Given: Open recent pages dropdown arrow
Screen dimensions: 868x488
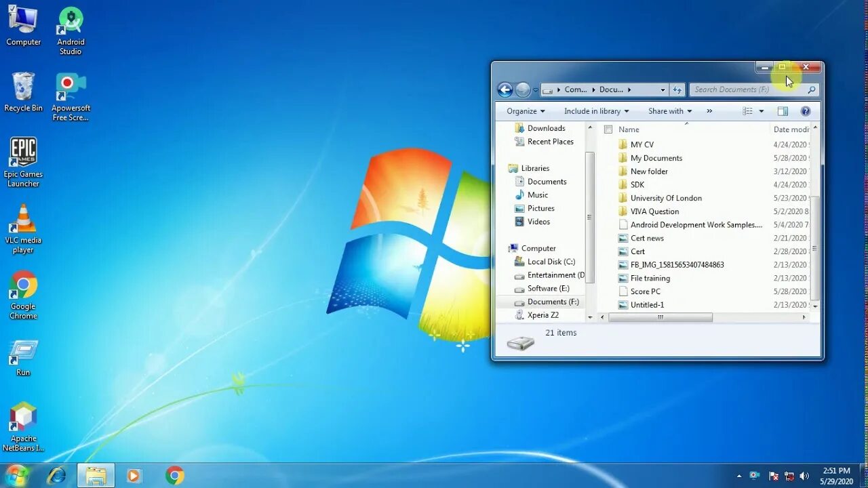Looking at the screenshot, I should pyautogui.click(x=536, y=89).
